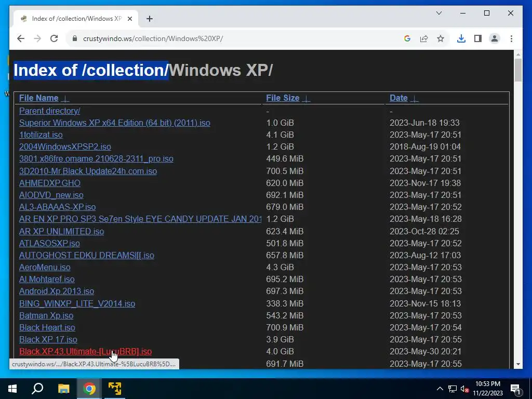Image resolution: width=532 pixels, height=399 pixels.
Task: Open 2004WindowsXPSP2.iso link
Action: click(x=65, y=147)
